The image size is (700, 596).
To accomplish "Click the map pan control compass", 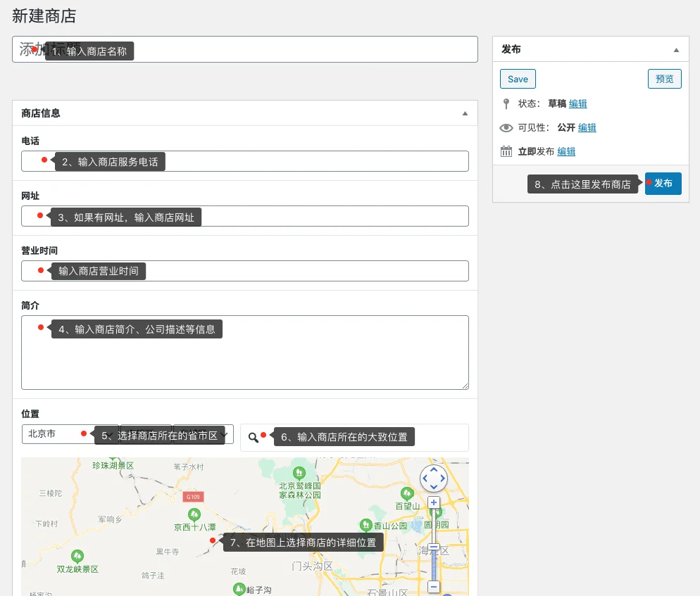I will (433, 478).
